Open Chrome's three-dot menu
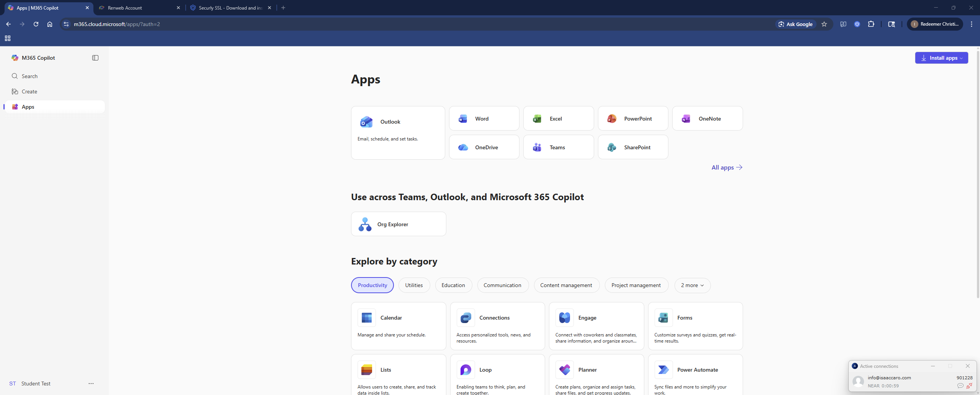Viewport: 980px width, 395px height. point(972,24)
